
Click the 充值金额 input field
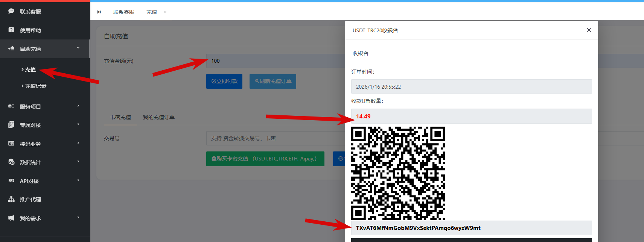[276, 61]
